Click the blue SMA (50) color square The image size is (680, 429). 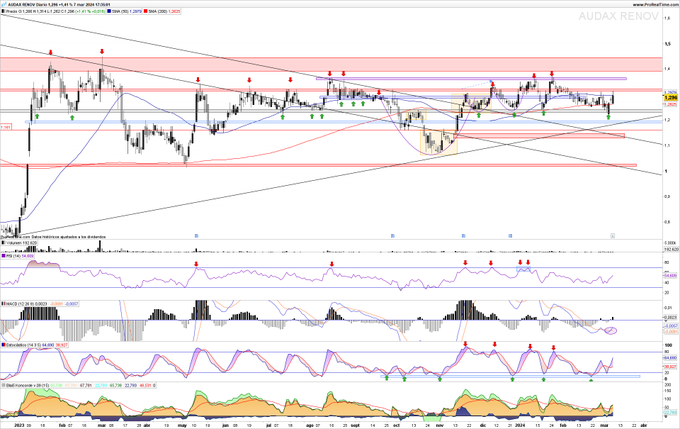[109, 11]
